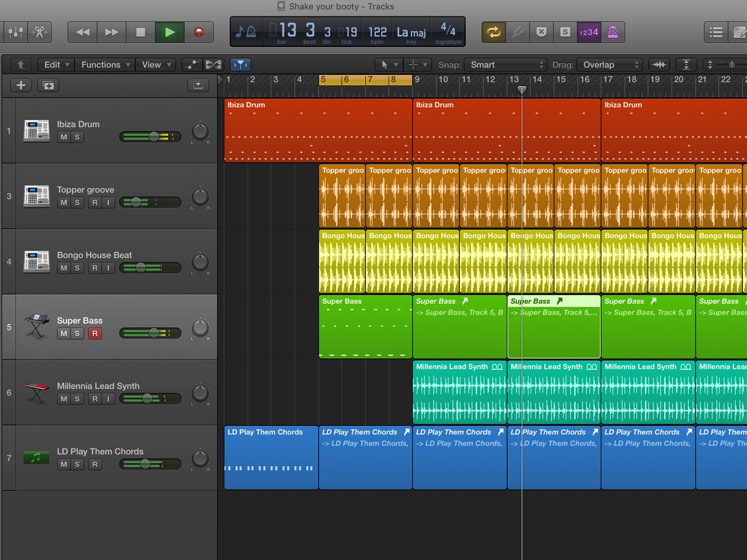Open the Drag dropdown set to Overlap
Screen dimensions: 747x560
pyautogui.click(x=610, y=65)
